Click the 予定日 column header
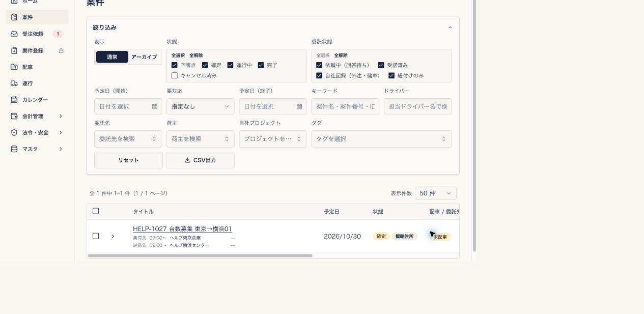The height and width of the screenshot is (314, 644). coord(331,212)
